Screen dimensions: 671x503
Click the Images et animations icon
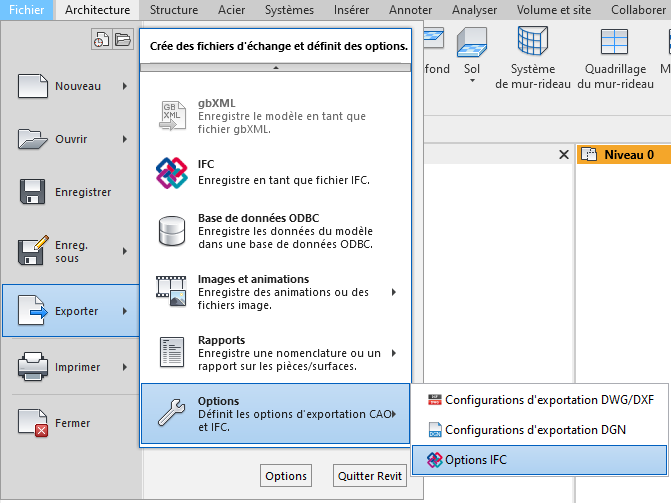(x=172, y=292)
